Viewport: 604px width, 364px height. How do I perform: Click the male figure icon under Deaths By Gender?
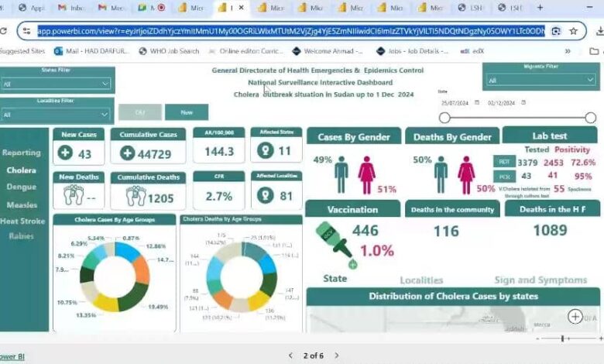[441, 174]
